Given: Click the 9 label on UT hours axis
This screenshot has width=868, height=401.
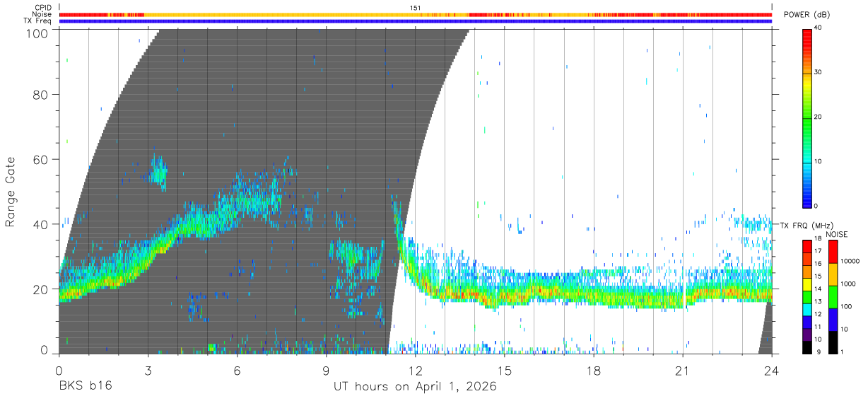Looking at the screenshot, I should click(x=327, y=370).
